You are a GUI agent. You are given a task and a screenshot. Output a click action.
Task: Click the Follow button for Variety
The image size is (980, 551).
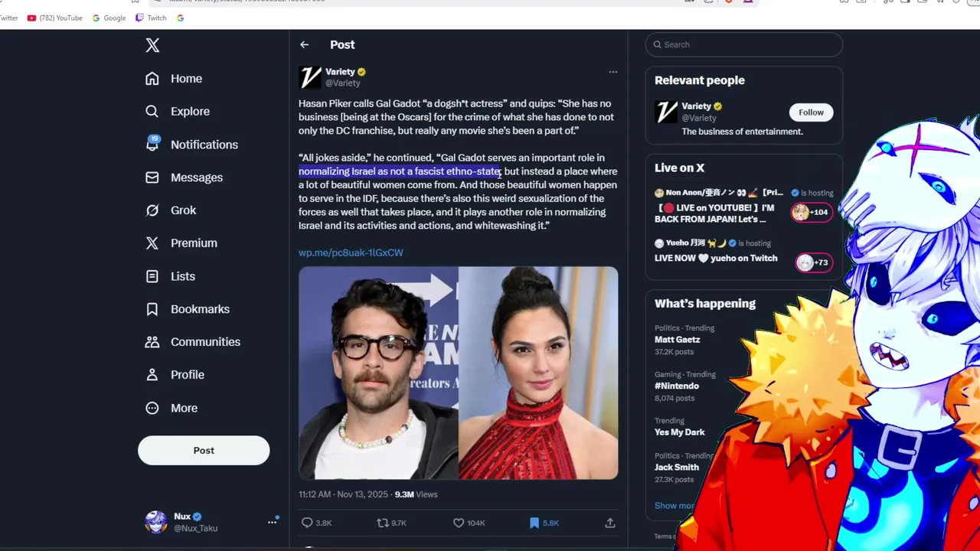point(811,112)
